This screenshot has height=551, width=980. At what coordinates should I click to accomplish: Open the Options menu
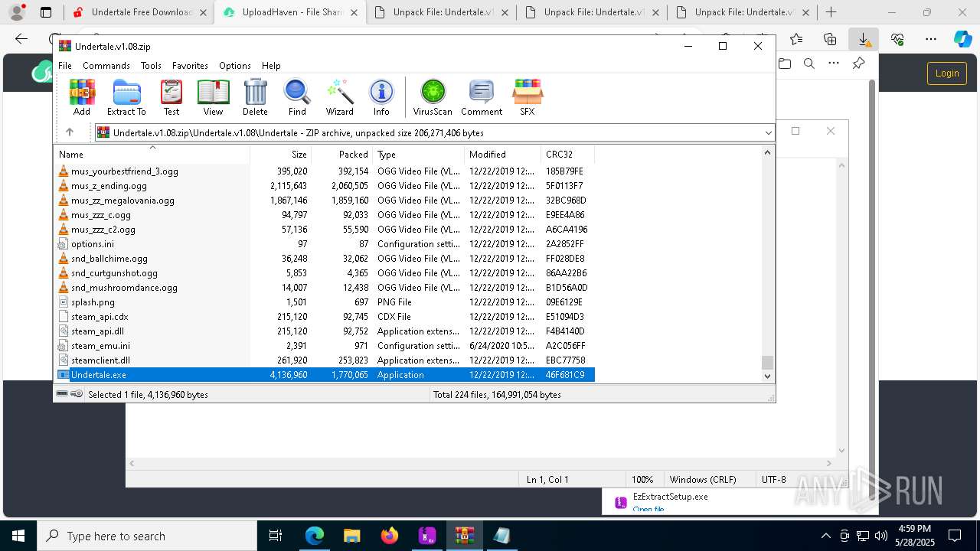point(235,66)
